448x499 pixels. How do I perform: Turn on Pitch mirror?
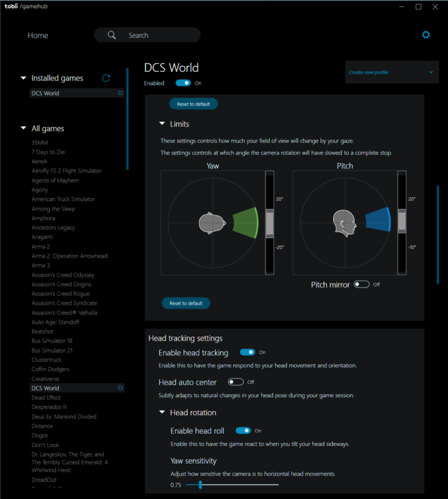(361, 284)
